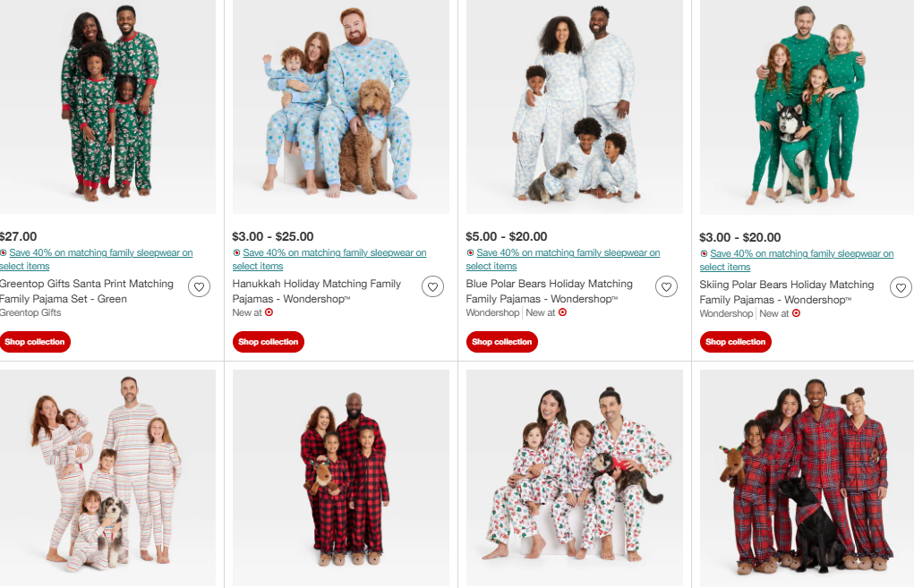Screen dimensions: 914x588
Task: Open Save 40% offer under Skiing Polar Bears price
Action: (797, 260)
